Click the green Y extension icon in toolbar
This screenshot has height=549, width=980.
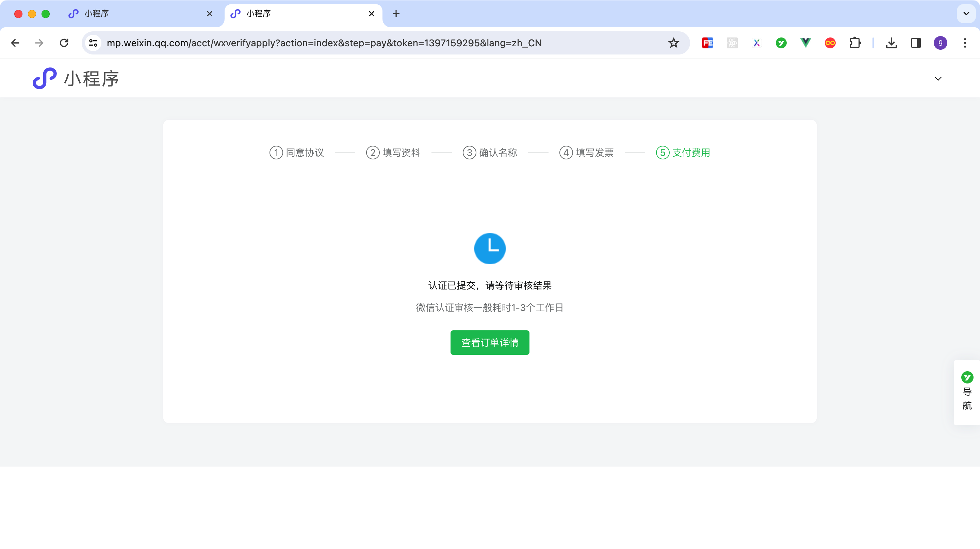point(781,43)
